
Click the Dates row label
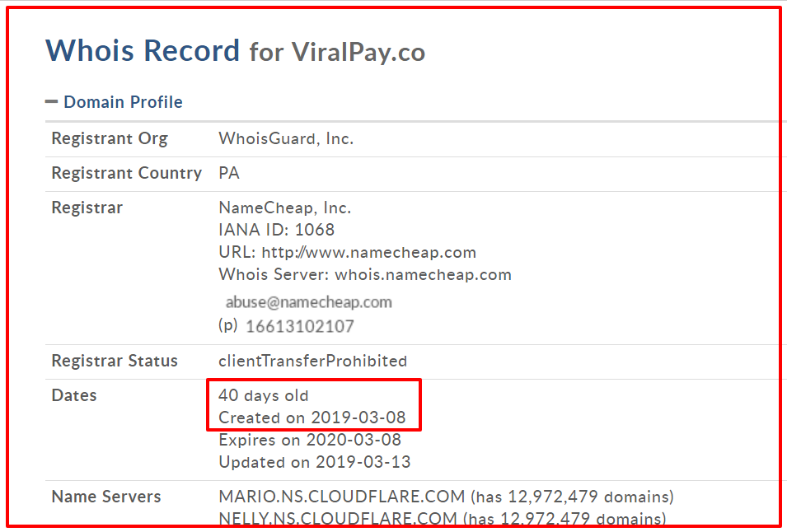74,395
